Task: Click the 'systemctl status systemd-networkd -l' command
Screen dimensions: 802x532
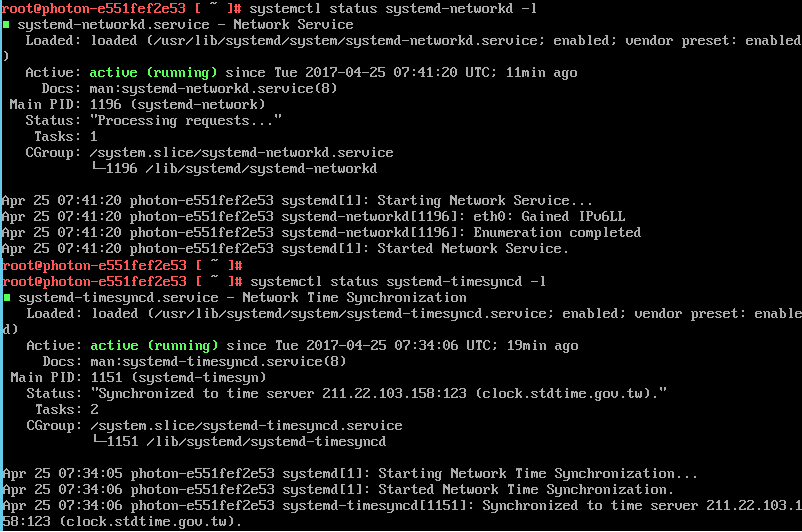Action: coord(393,9)
